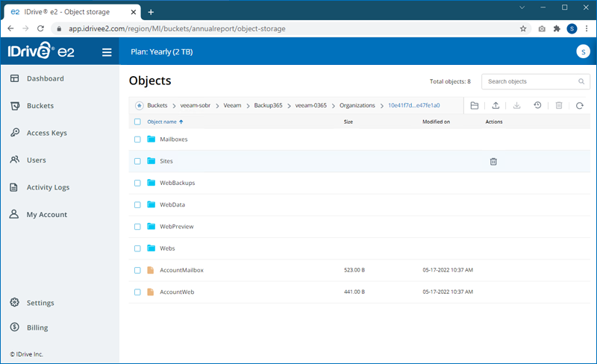The height and width of the screenshot is (364, 597).
Task: Navigate to Buckets breadcrumb
Action: coord(157,105)
